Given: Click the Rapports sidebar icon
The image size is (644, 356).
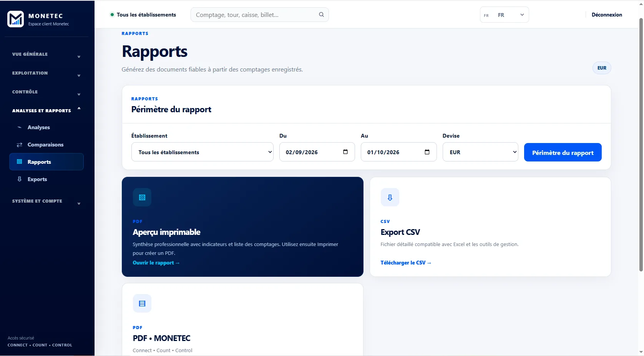Looking at the screenshot, I should tap(19, 162).
